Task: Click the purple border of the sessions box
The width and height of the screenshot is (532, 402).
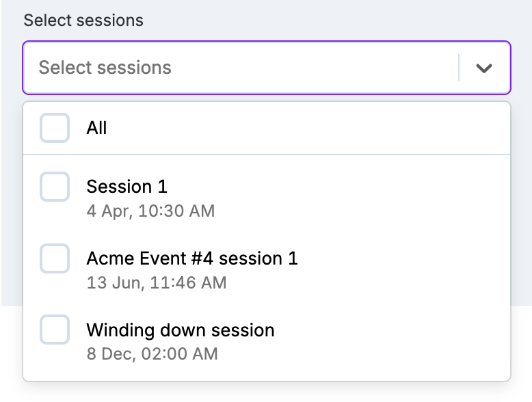Action: click(267, 42)
